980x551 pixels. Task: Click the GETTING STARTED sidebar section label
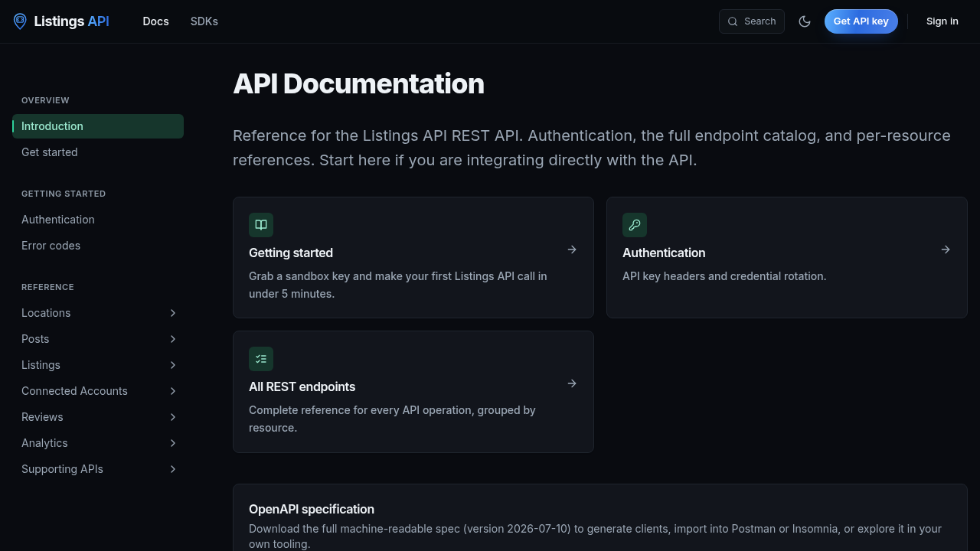64,194
